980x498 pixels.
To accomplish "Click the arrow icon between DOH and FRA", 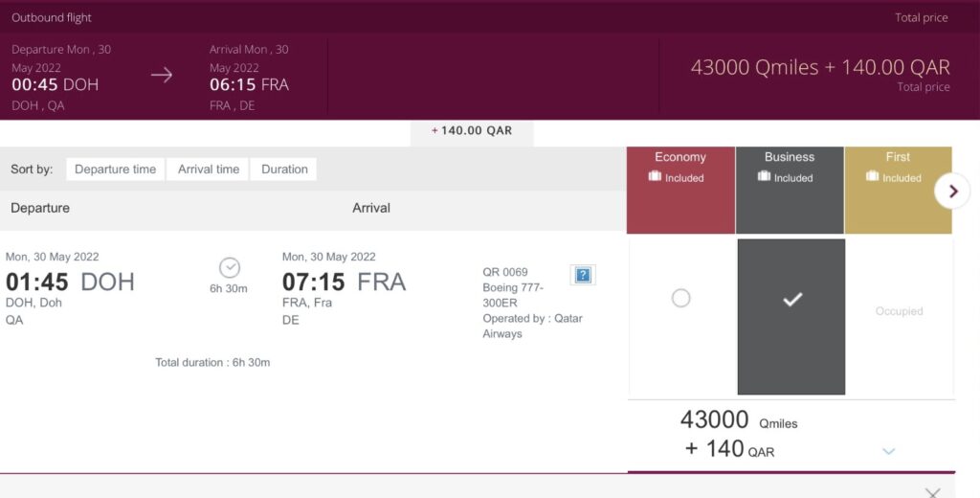I will [162, 76].
